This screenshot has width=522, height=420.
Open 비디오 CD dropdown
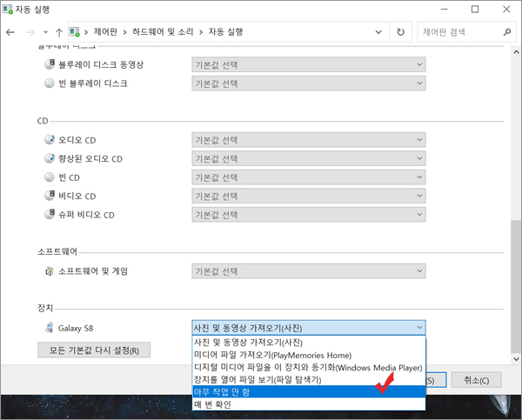(x=309, y=196)
